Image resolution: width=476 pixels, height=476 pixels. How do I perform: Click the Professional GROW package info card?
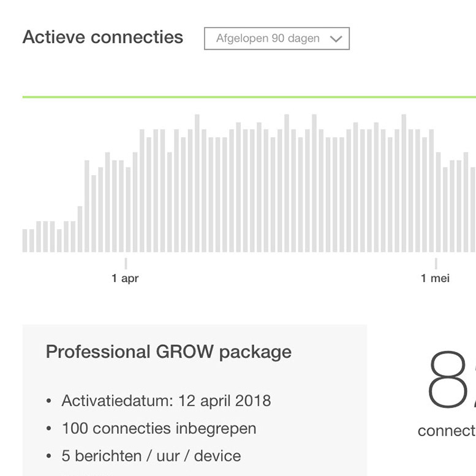(x=195, y=400)
